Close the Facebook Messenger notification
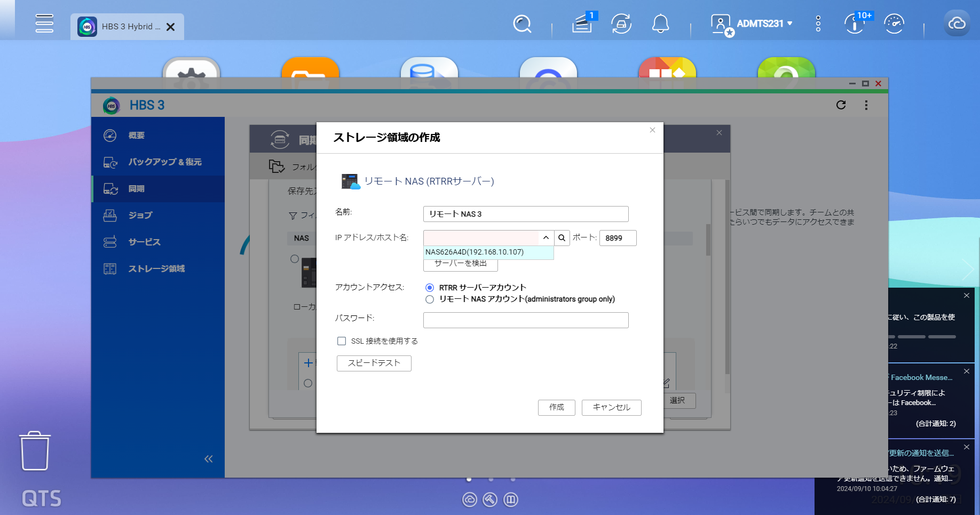 point(967,371)
